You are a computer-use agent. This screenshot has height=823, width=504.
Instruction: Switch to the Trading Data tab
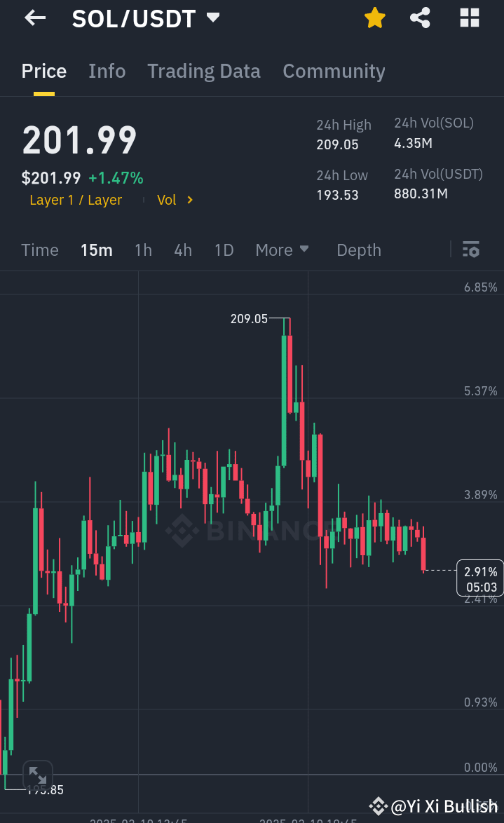click(203, 71)
